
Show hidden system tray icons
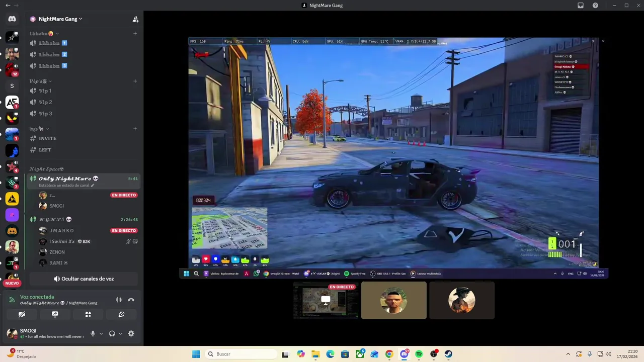[568, 354]
